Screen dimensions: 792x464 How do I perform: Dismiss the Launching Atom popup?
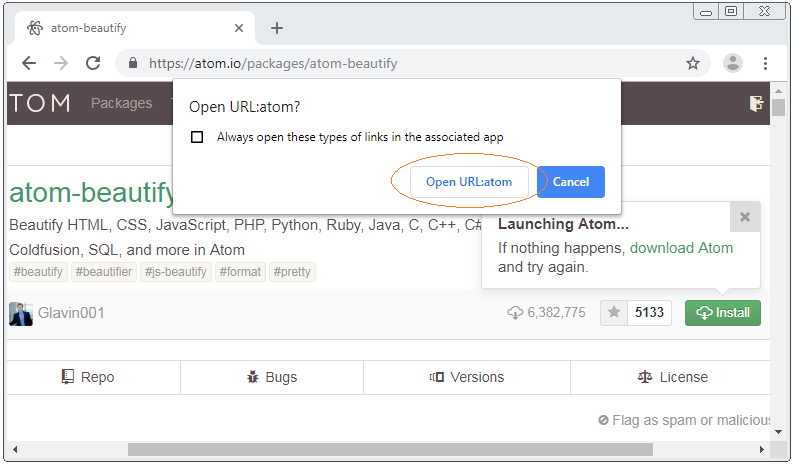pyautogui.click(x=745, y=217)
